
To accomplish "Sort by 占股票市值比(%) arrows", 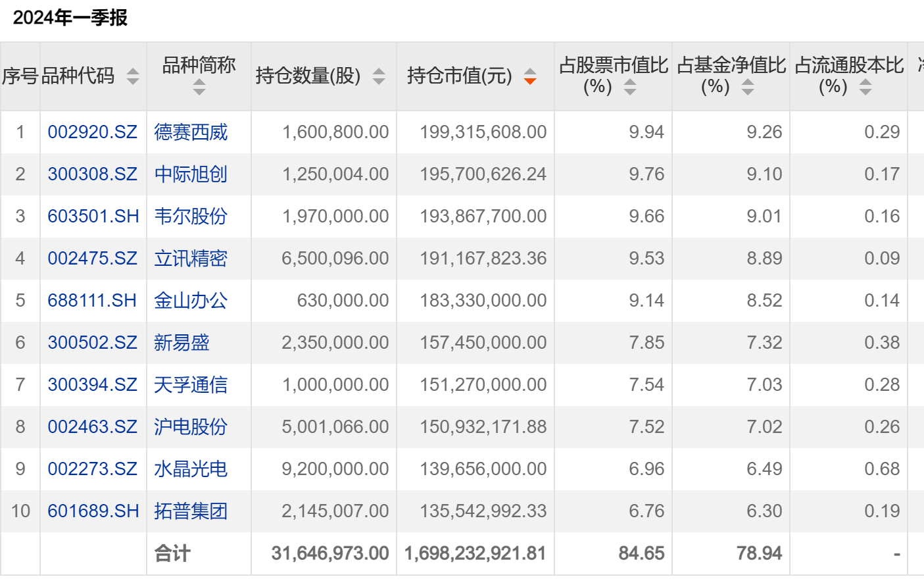I will (x=630, y=87).
